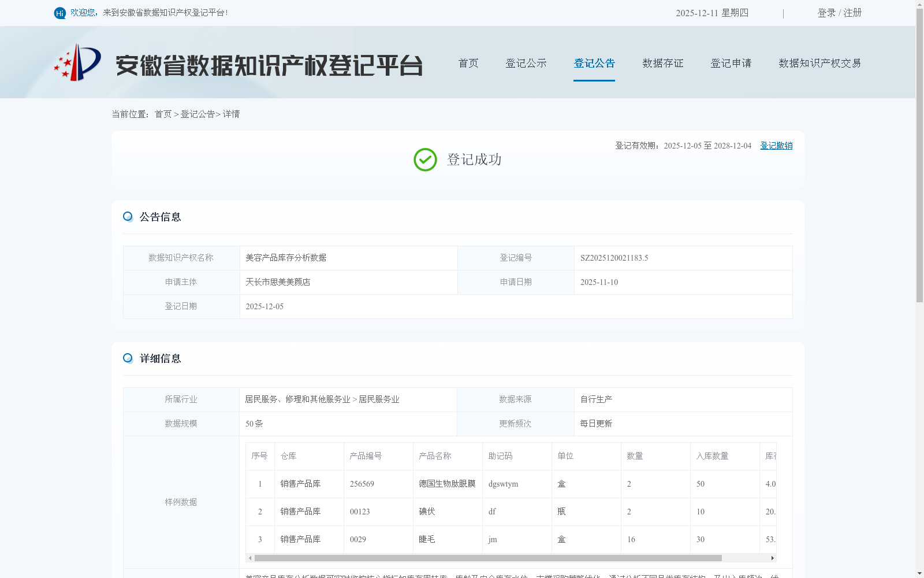924x578 pixels.
Task: Click the Hi welcome chat icon
Action: pyautogui.click(x=60, y=13)
